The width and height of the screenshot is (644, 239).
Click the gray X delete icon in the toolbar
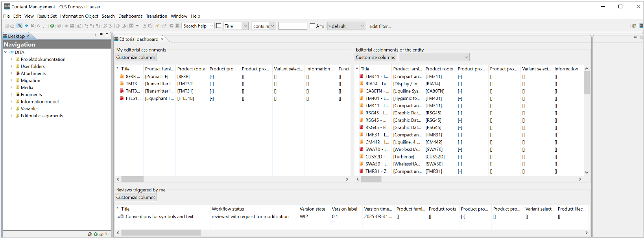(32, 26)
